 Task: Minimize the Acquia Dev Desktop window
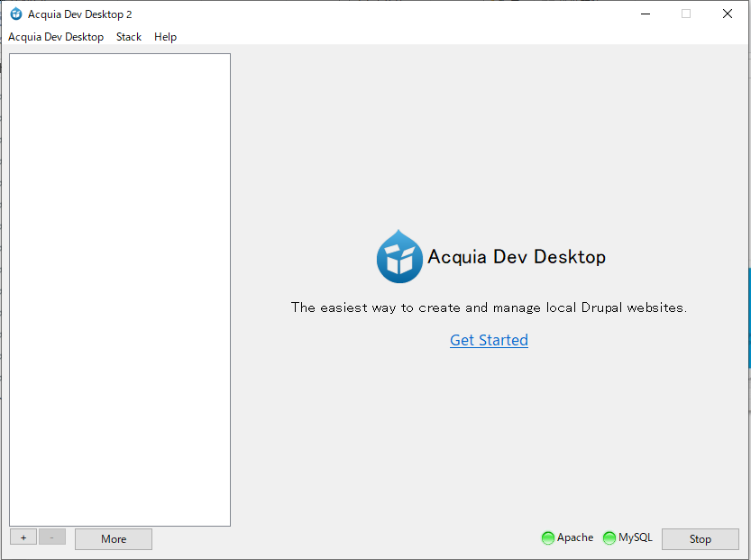pyautogui.click(x=646, y=14)
